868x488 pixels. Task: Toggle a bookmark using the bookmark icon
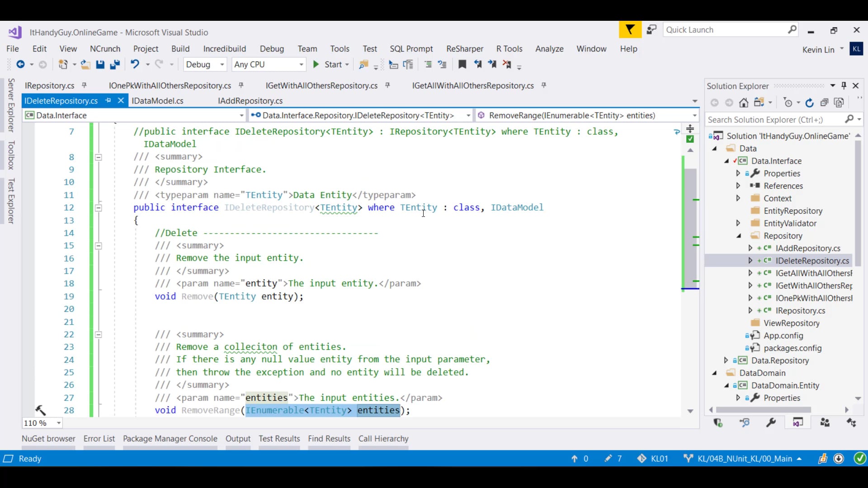pyautogui.click(x=462, y=64)
